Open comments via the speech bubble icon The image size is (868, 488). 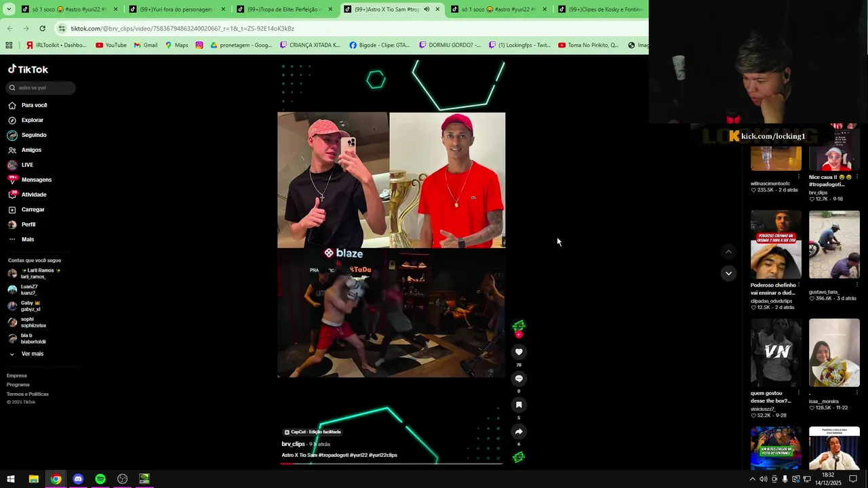[519, 378]
